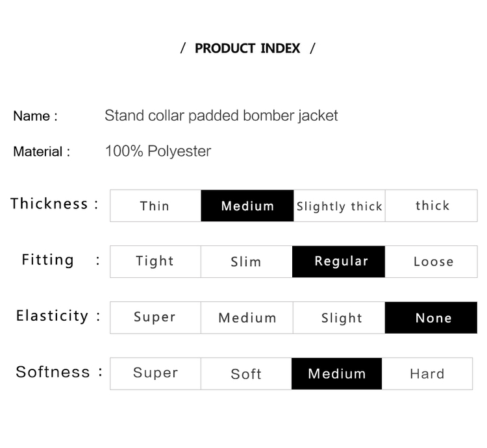Click the product name 'Stand collar padded bomber jacket'
Viewport: 487px width, 448px height.
[221, 116]
